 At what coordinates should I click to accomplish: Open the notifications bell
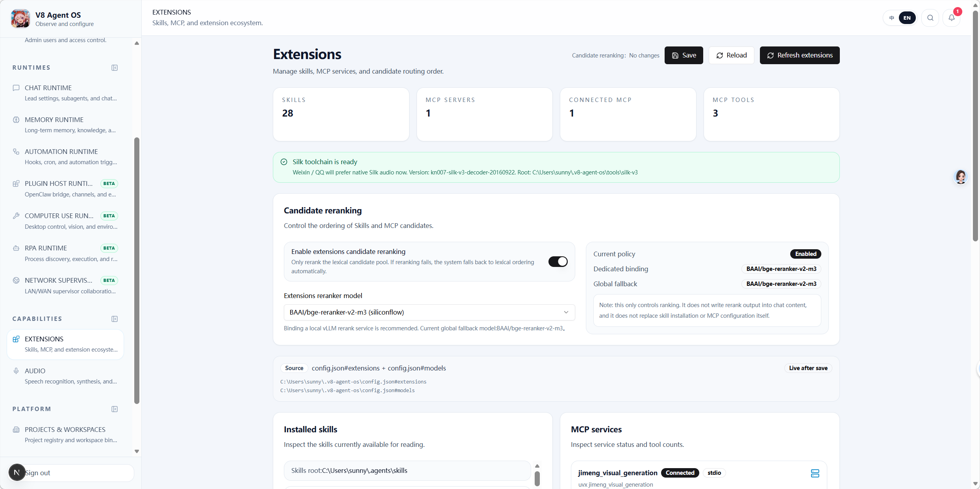(x=951, y=18)
